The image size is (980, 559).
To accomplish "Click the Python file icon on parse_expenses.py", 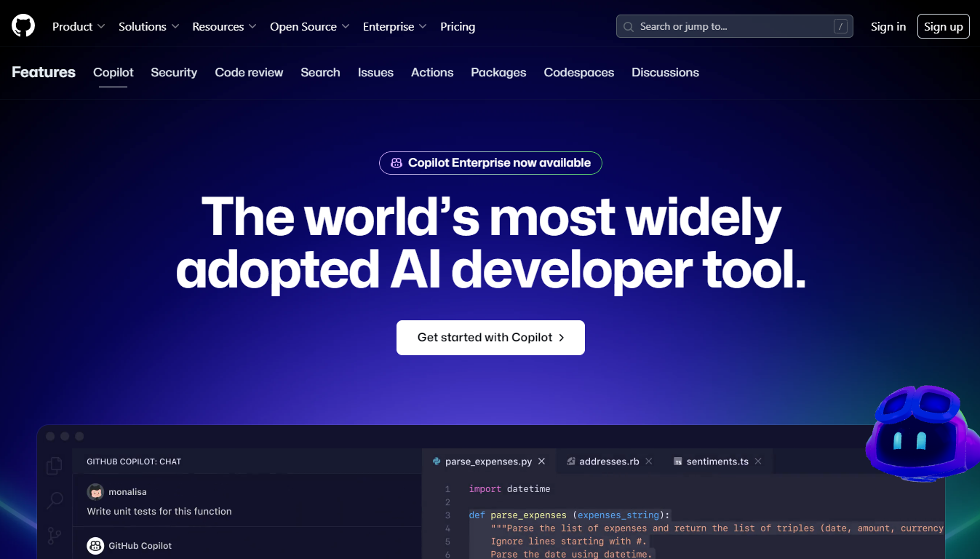I will (437, 461).
